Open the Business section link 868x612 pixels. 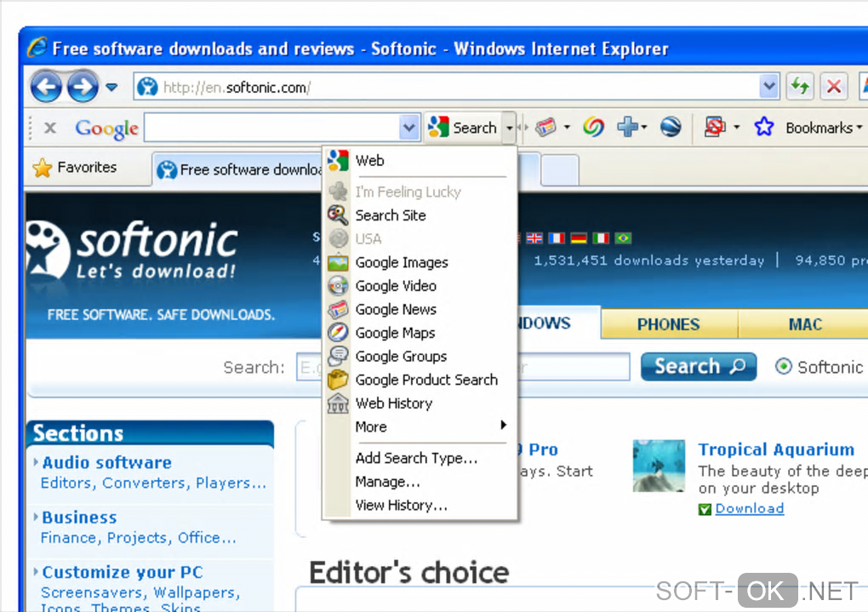tap(80, 518)
